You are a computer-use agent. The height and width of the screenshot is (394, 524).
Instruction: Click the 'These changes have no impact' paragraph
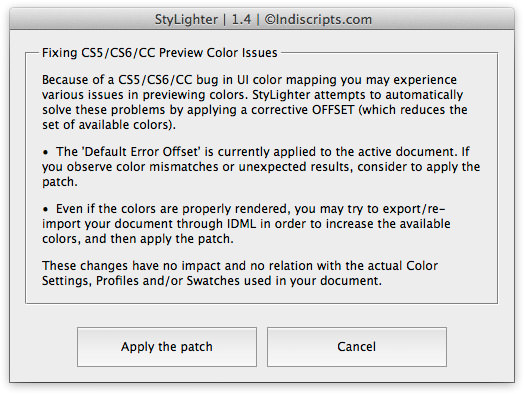(240, 273)
